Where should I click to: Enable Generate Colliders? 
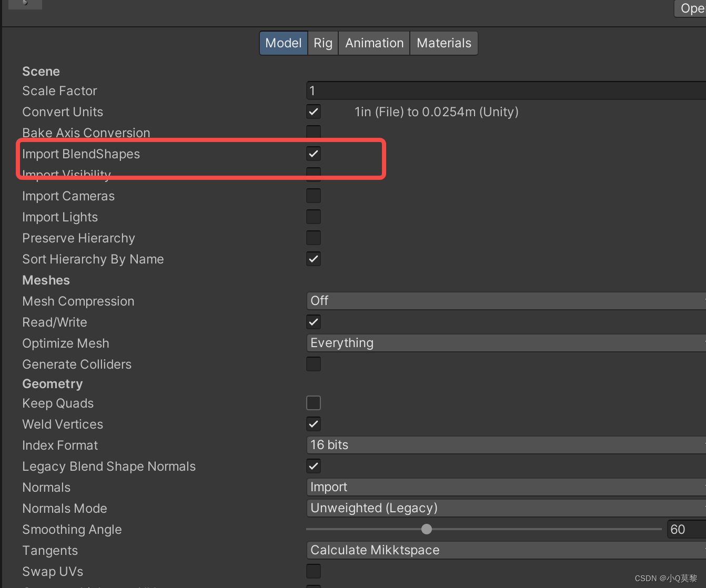pos(313,363)
